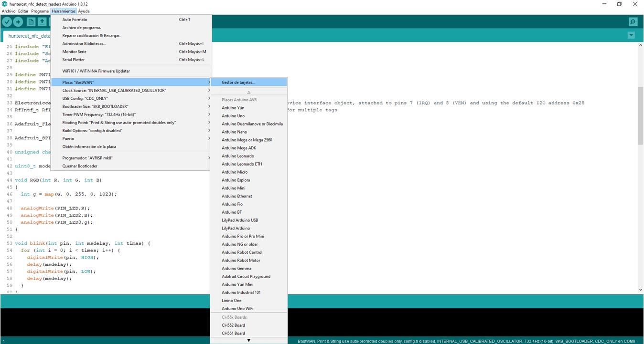644x344 pixels.
Task: Select the Arduino Yún board
Action: pos(249,108)
